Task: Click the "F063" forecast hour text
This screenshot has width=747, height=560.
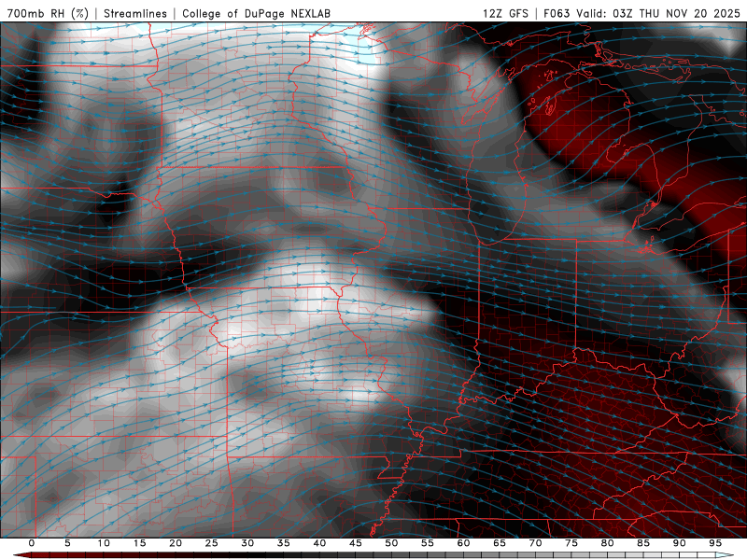Action: (557, 13)
